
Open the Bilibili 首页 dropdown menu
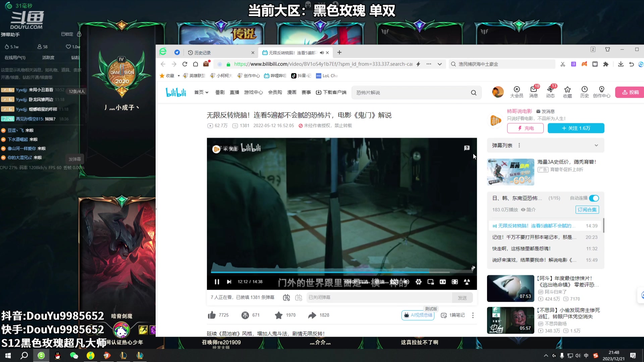coord(201,92)
